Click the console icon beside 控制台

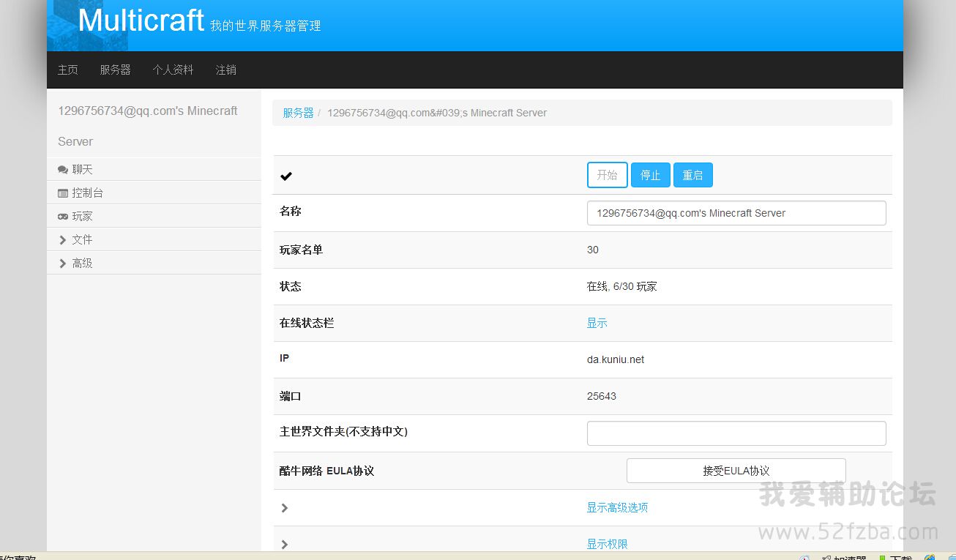pyautogui.click(x=63, y=193)
